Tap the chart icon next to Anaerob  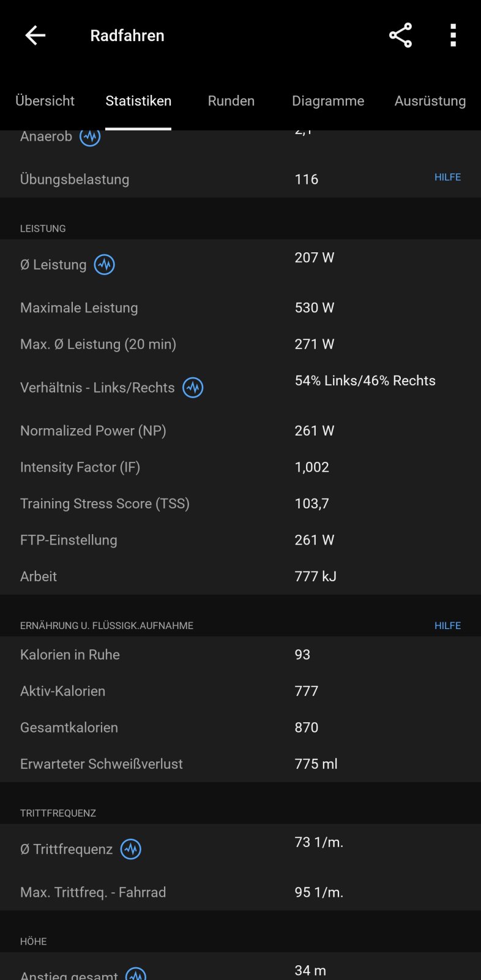[x=90, y=137]
